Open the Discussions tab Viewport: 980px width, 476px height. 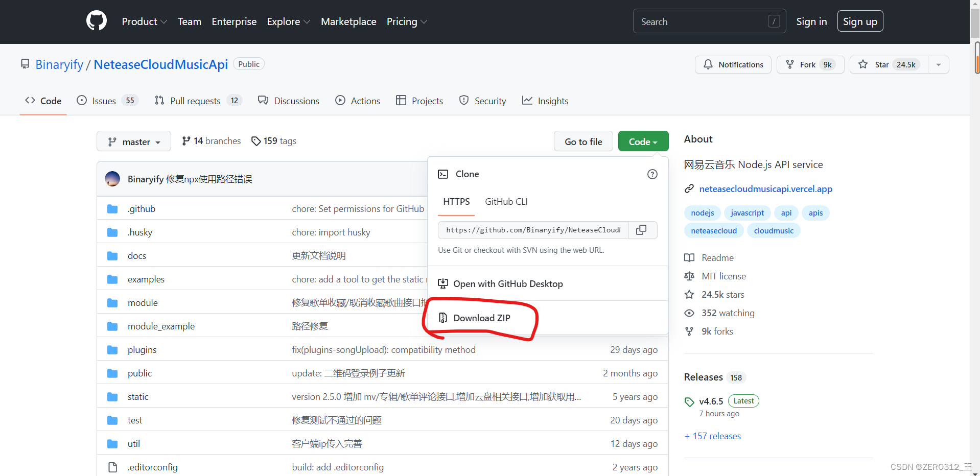[289, 101]
